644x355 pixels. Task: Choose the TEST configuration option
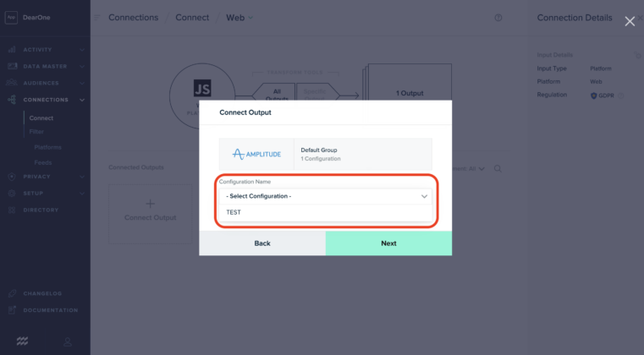click(x=234, y=212)
